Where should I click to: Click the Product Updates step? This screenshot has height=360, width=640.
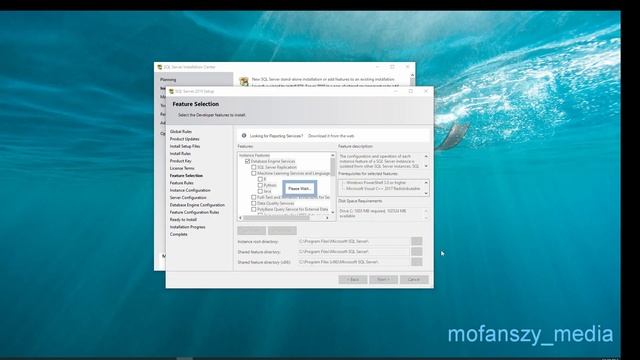[184, 139]
